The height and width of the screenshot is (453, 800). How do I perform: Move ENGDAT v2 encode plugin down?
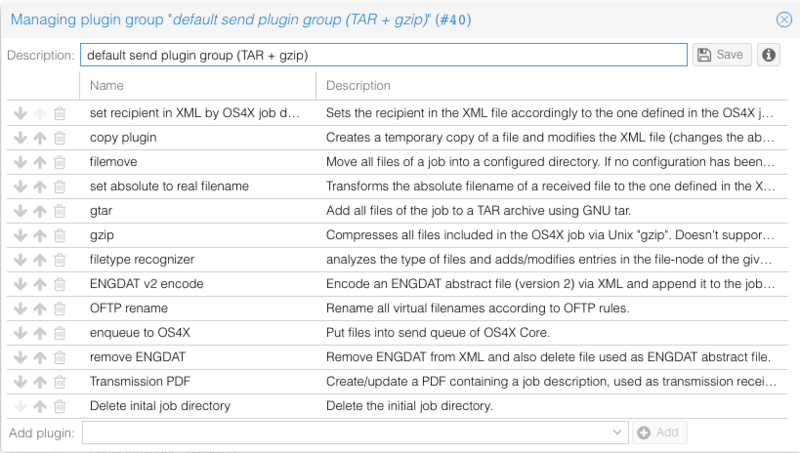pyautogui.click(x=20, y=283)
